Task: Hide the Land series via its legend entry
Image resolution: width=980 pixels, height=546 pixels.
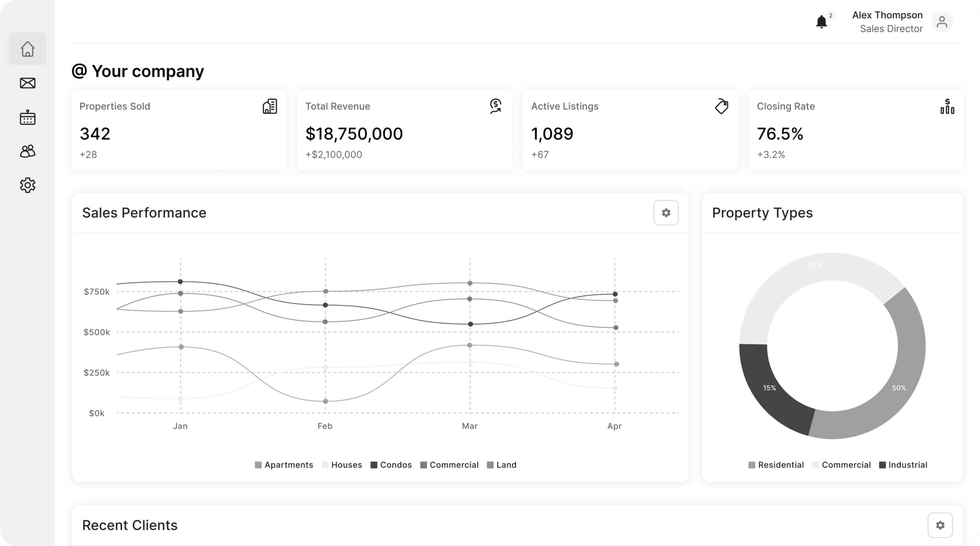Action: tap(501, 465)
